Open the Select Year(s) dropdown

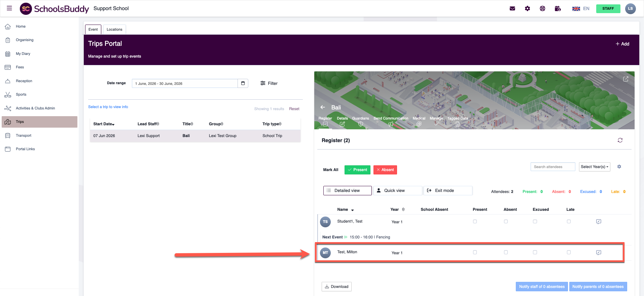594,167
